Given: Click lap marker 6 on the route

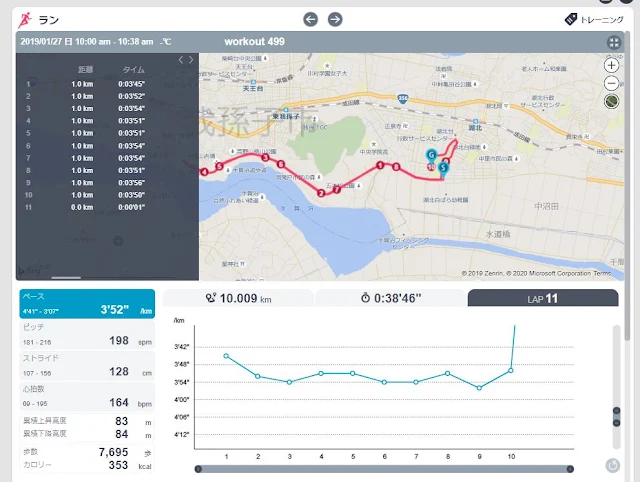Looking at the screenshot, I should (x=281, y=164).
